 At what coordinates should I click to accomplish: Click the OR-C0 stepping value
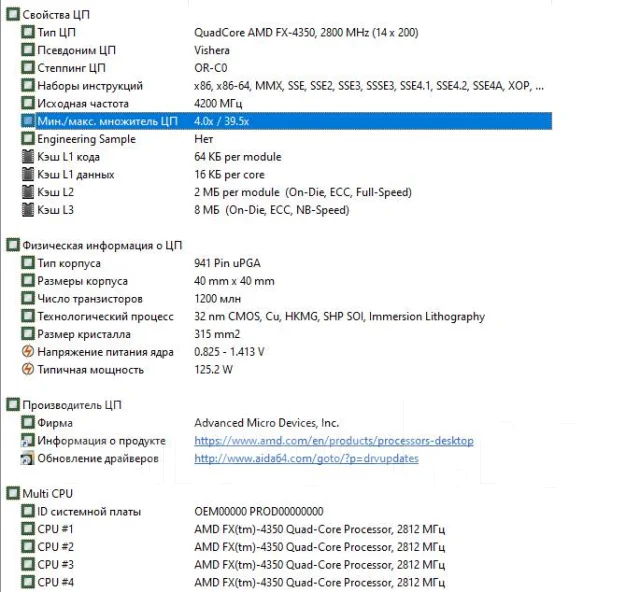211,68
